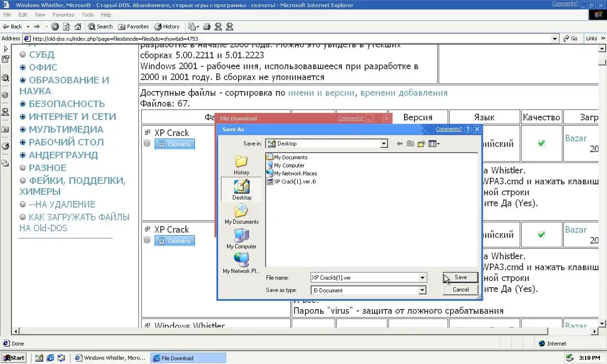Go to the Home page icon

[x=78, y=27]
